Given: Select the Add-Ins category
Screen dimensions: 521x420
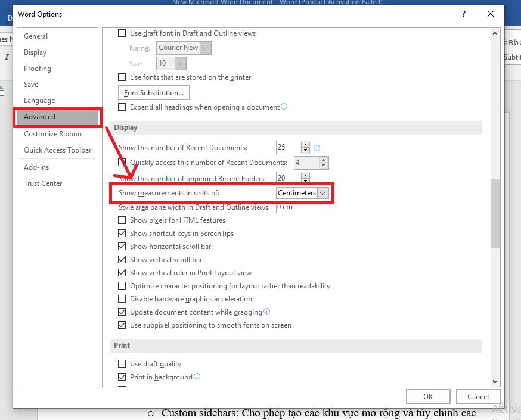Looking at the screenshot, I should 57,167.
